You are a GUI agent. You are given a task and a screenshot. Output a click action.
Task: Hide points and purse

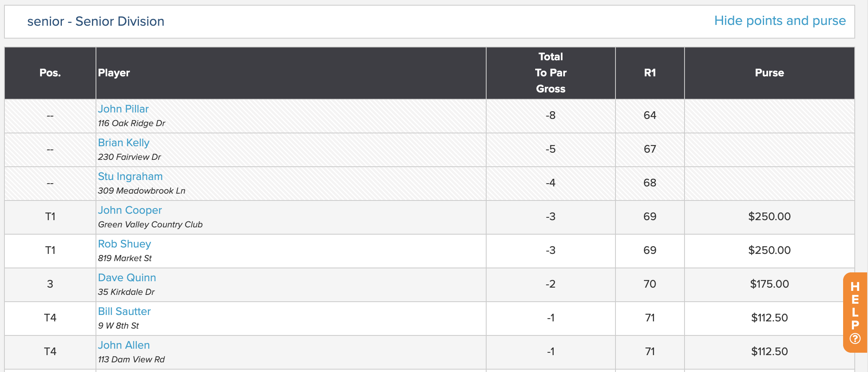(780, 21)
